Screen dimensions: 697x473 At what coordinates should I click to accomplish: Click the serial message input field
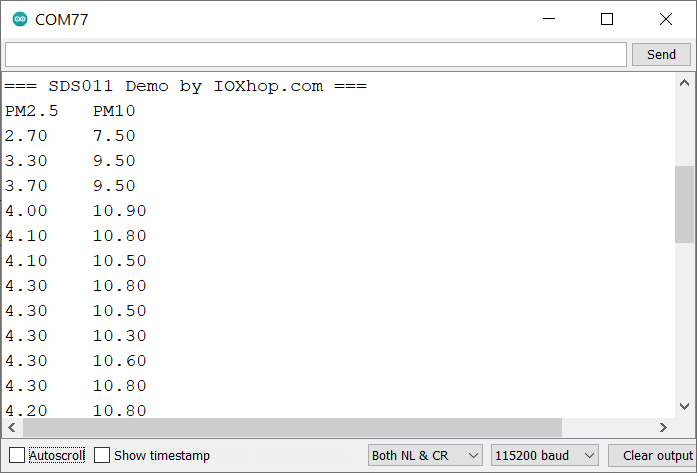coord(315,54)
